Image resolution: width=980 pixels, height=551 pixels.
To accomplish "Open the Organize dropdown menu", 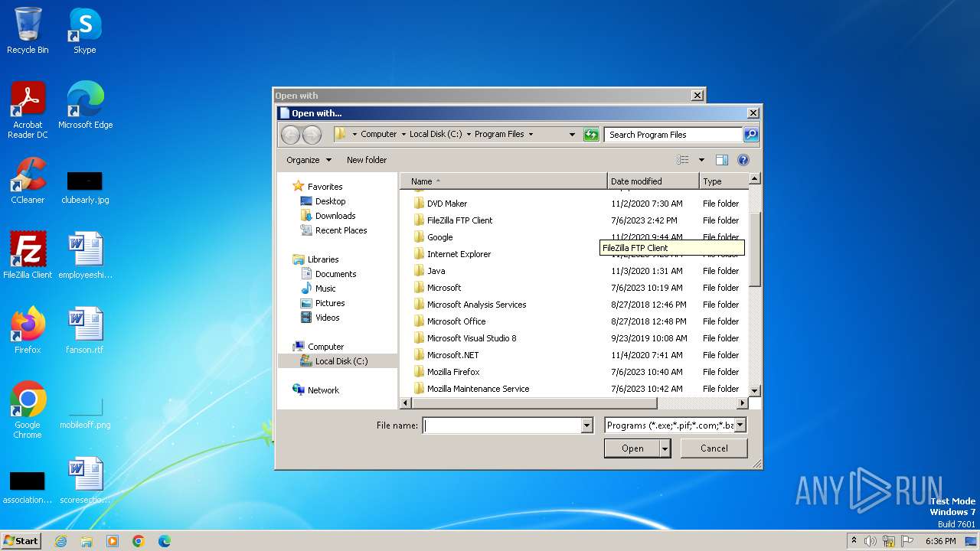I will pyautogui.click(x=309, y=160).
